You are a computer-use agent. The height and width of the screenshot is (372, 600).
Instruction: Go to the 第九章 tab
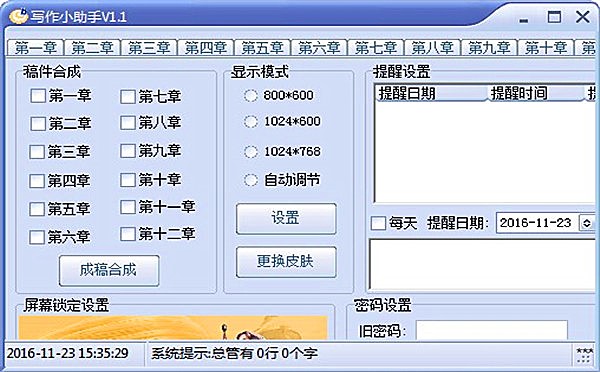click(x=489, y=48)
